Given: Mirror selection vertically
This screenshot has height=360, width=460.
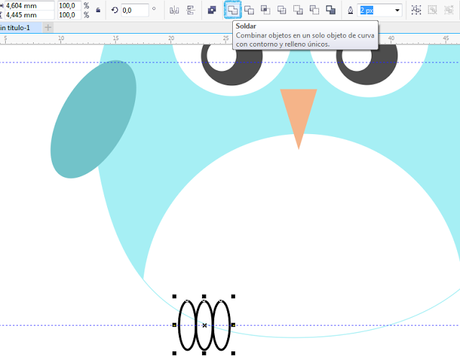Looking at the screenshot, I should 190,10.
